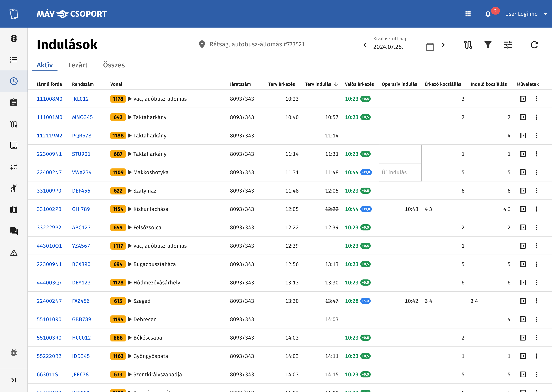
Task: Open column settings sliders icon
Action: tap(508, 45)
